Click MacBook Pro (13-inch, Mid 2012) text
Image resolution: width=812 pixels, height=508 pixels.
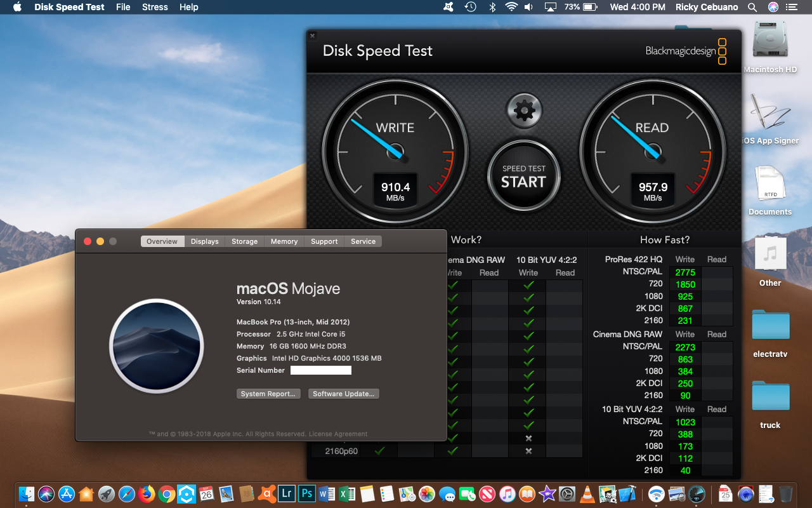[293, 322]
